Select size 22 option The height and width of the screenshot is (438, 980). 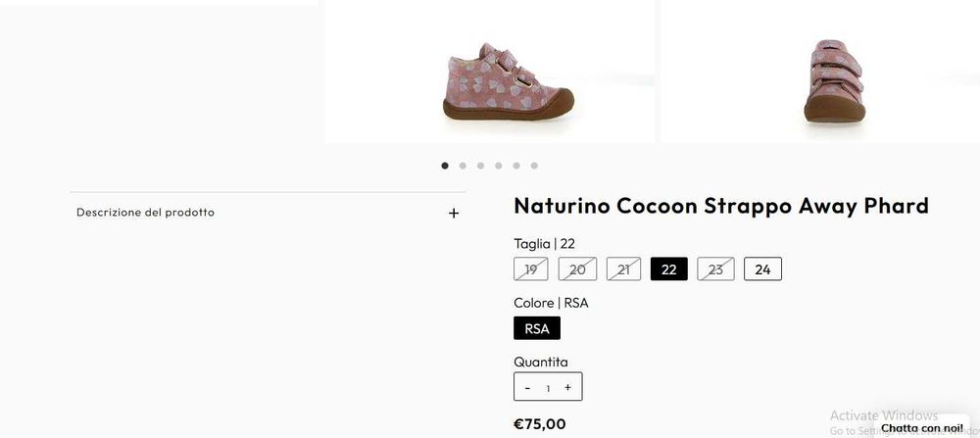click(669, 269)
